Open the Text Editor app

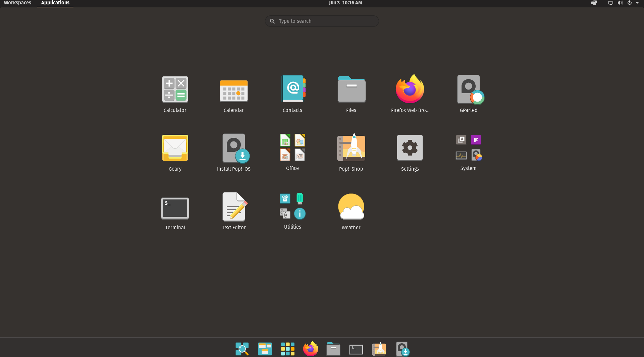[x=235, y=206]
